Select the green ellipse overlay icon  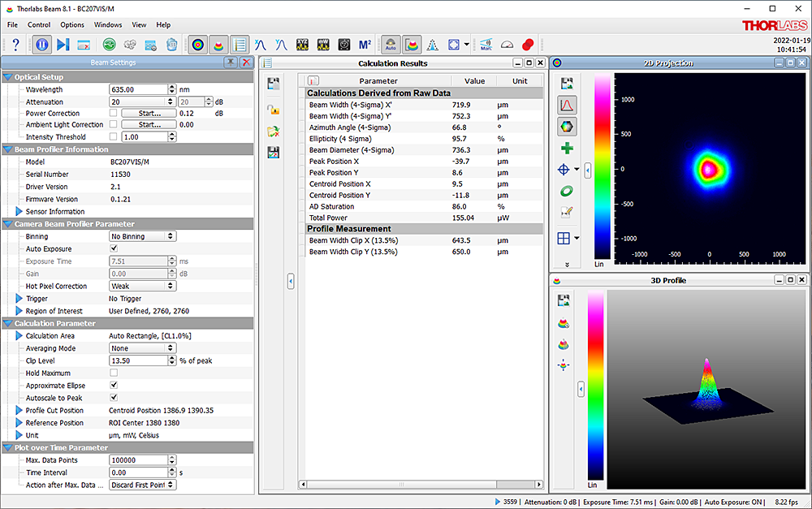click(x=565, y=191)
